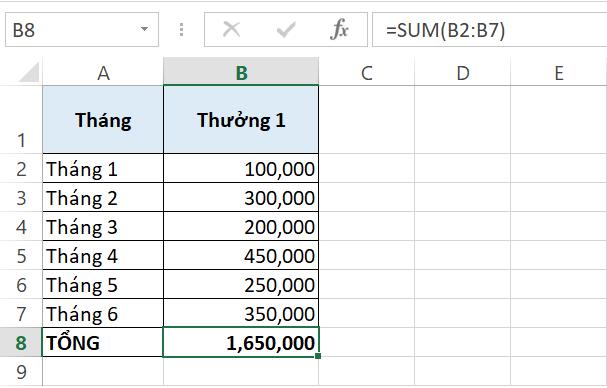This screenshot has height=388, width=607.
Task: Select cell with value 200,000
Action: pos(241,227)
